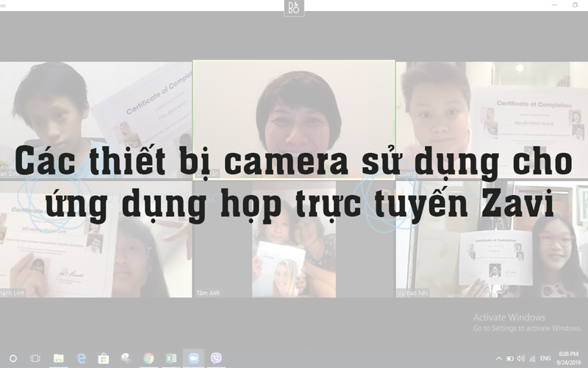
Task: Minimize the meeting window
Action: pos(555,5)
